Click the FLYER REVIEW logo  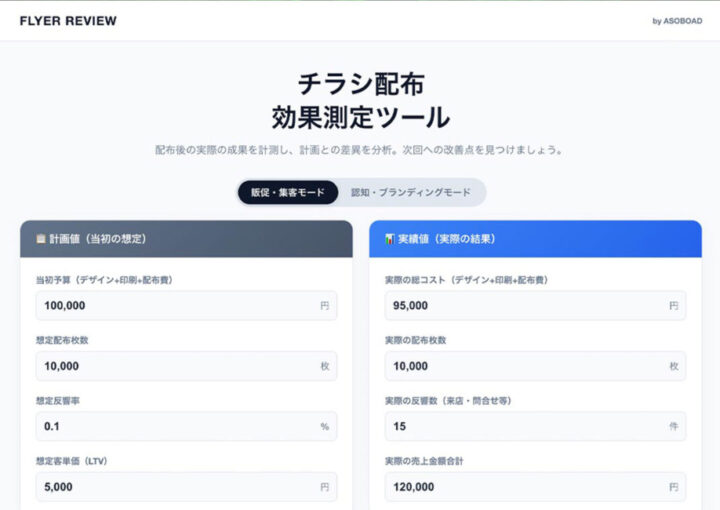tap(68, 21)
